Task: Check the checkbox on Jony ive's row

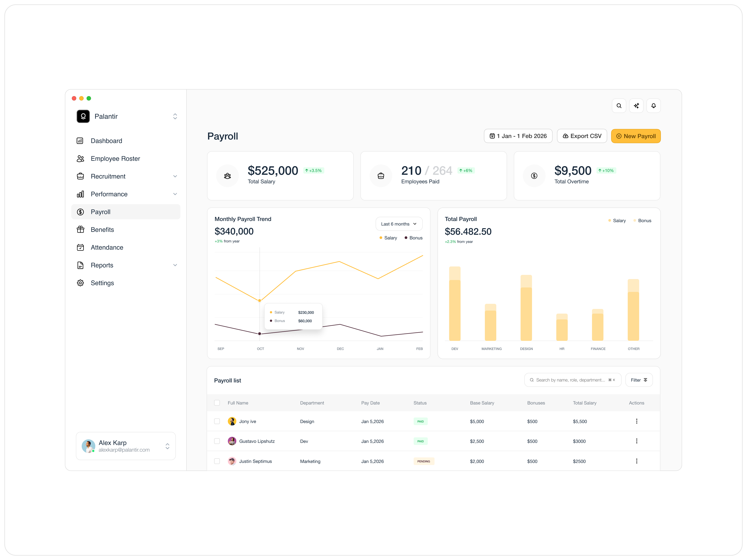Action: click(217, 421)
